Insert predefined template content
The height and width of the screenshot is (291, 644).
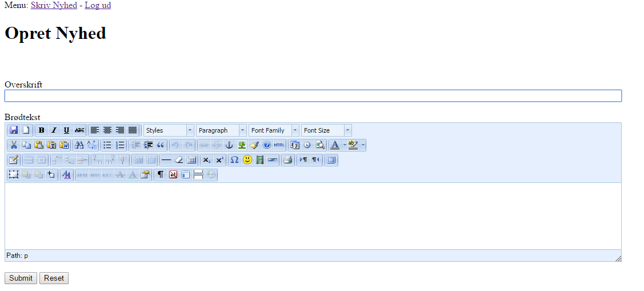point(186,175)
